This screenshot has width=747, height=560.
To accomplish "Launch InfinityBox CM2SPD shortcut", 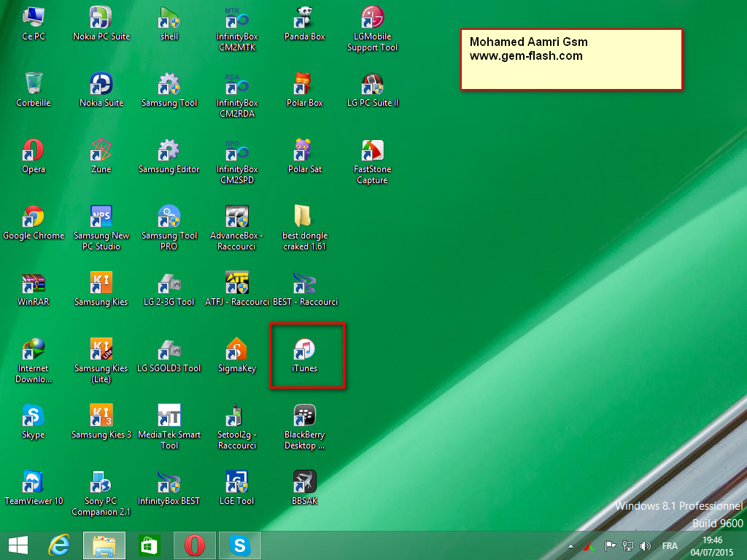I will coord(237,162).
